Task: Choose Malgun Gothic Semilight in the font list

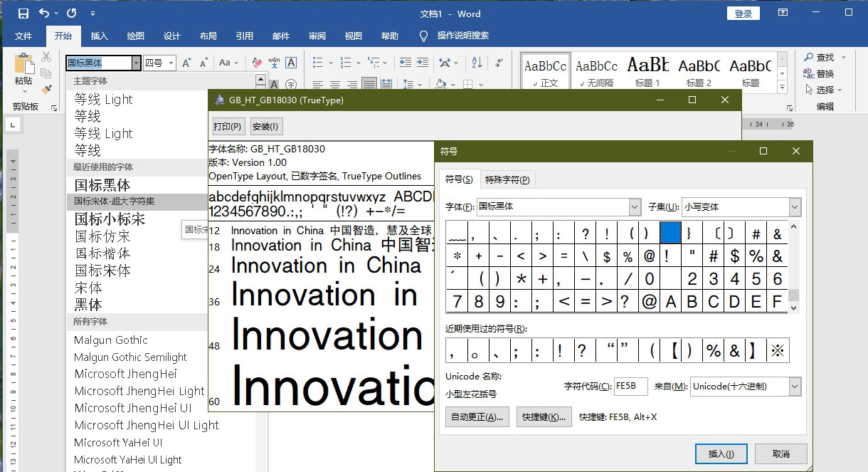Action: click(x=130, y=357)
